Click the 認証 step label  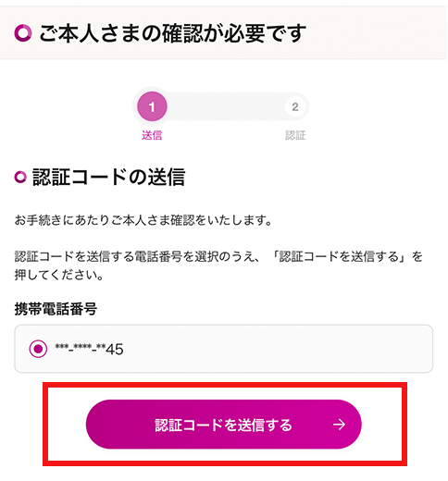coord(295,135)
